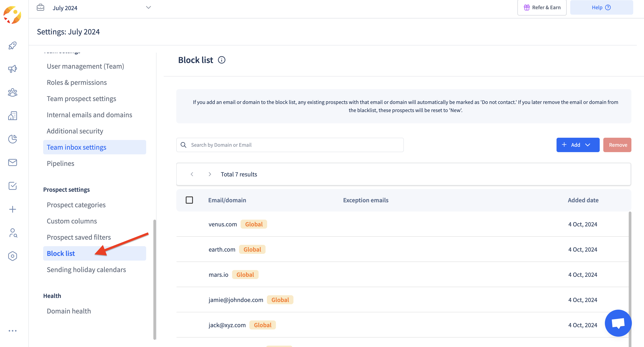
Task: Click the Block list info icon
Action: click(221, 60)
